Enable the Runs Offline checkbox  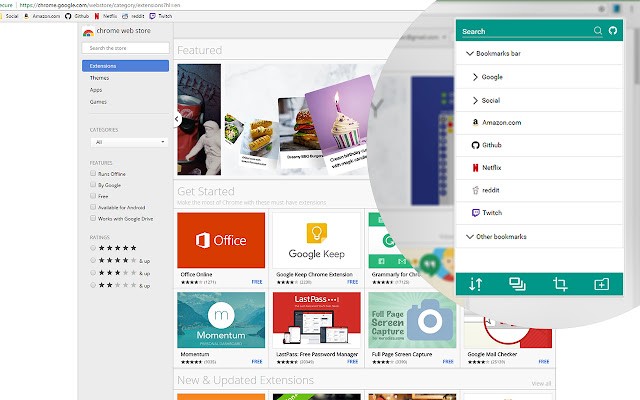[93, 173]
